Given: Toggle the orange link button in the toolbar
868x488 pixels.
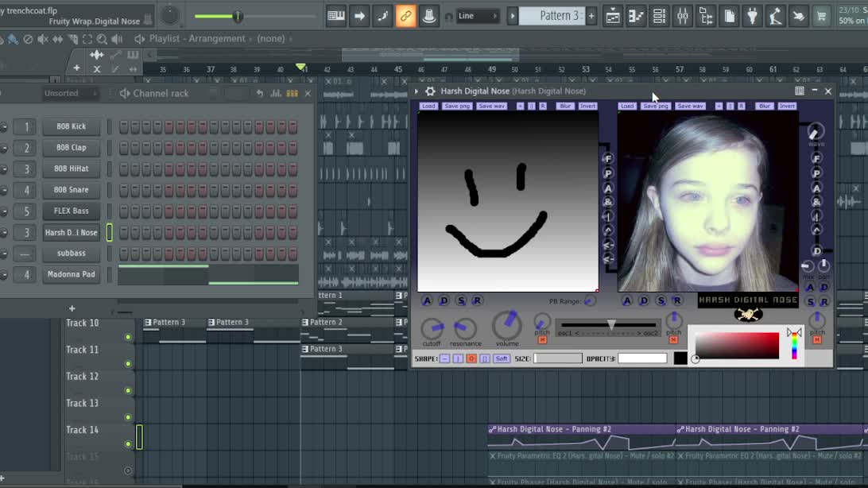Looking at the screenshot, I should [x=406, y=16].
